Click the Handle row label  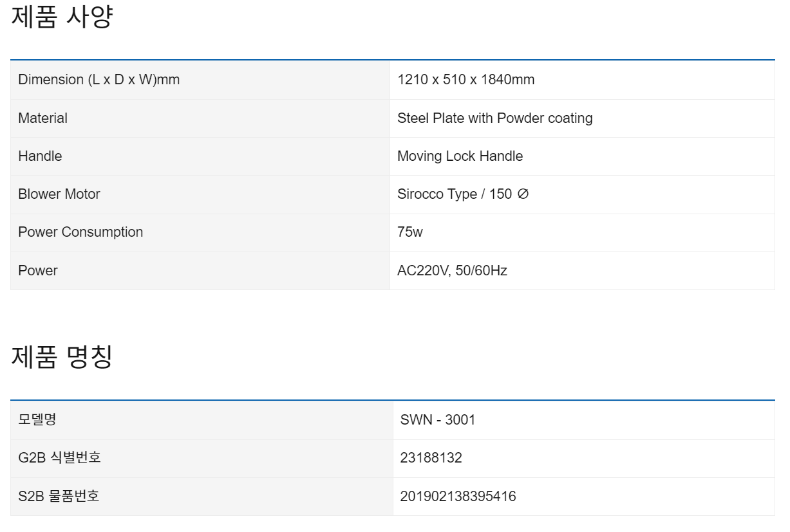(40, 156)
